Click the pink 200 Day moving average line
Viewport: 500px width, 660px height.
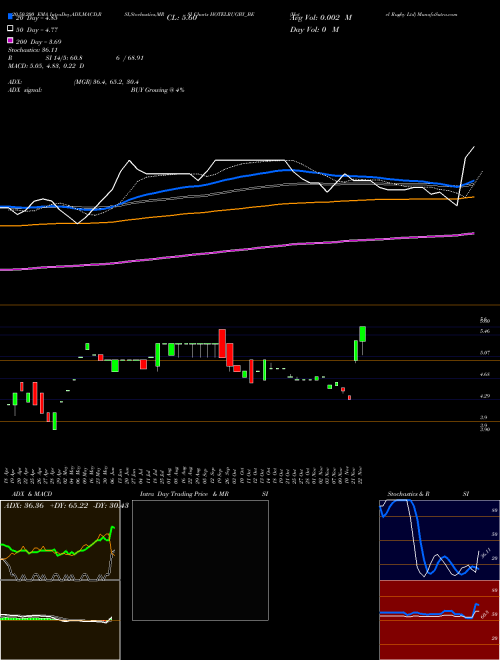click(x=236, y=250)
